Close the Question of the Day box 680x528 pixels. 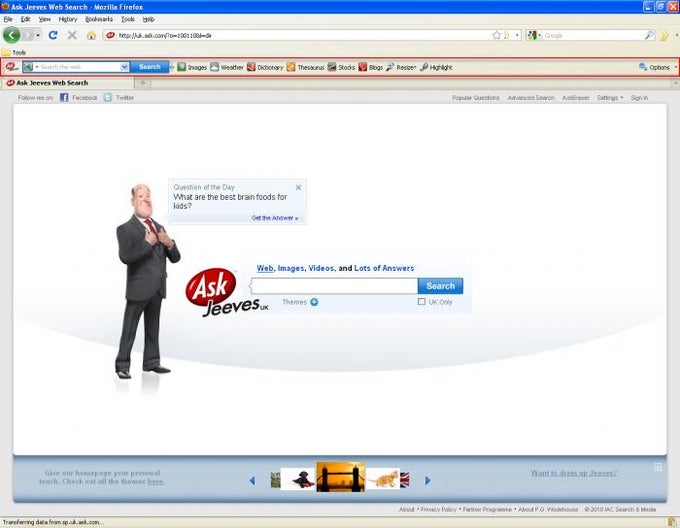[298, 187]
